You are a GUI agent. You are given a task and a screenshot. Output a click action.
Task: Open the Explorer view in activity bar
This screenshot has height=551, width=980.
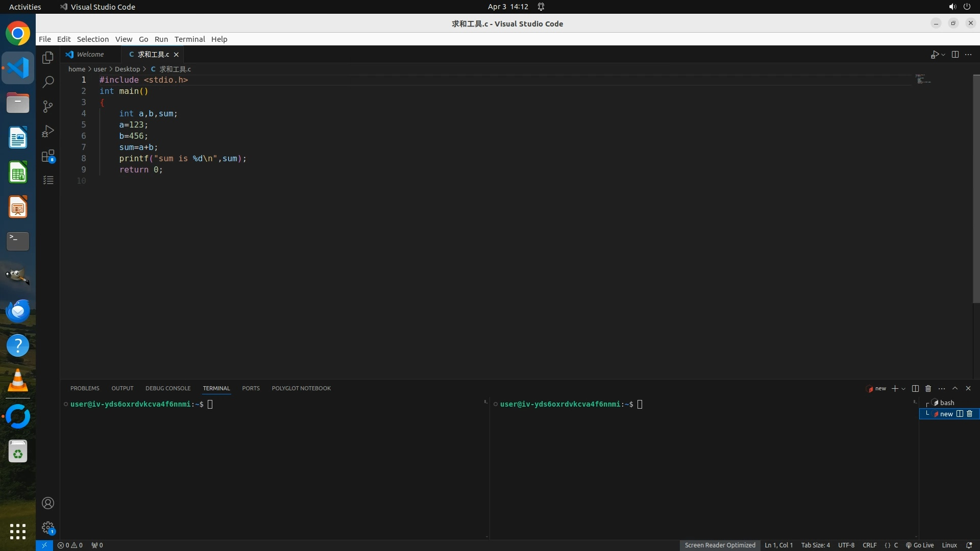coord(48,58)
